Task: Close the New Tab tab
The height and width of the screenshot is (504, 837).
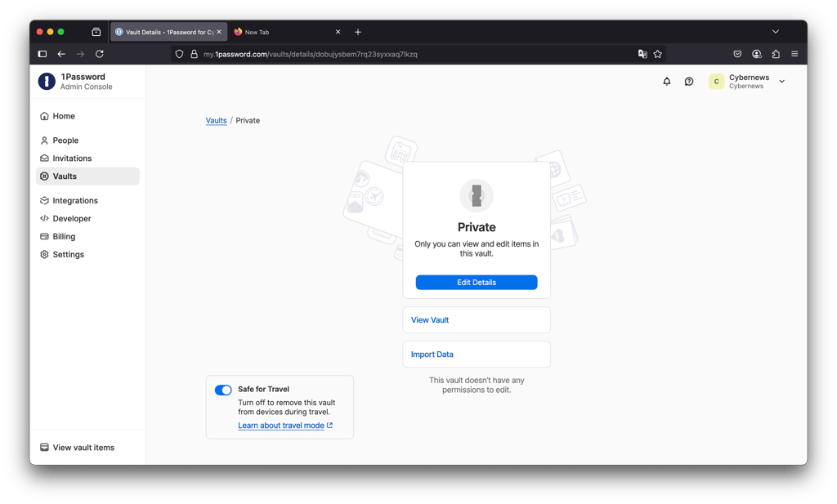Action: click(x=338, y=32)
